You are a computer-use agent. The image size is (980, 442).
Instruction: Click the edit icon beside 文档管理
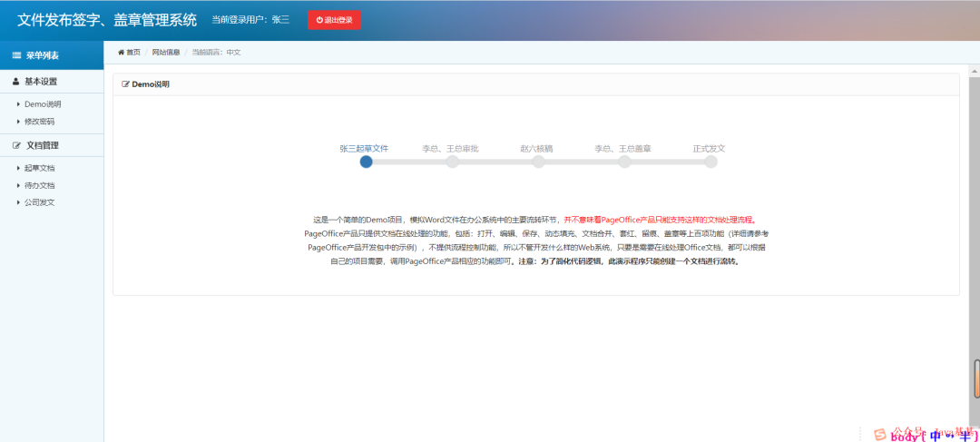tap(17, 145)
